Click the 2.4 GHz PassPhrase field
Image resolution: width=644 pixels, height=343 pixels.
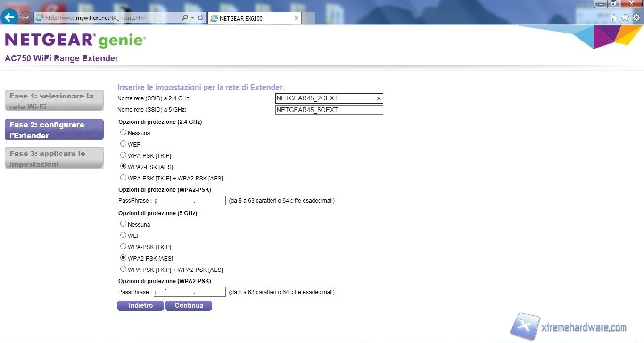pos(190,201)
